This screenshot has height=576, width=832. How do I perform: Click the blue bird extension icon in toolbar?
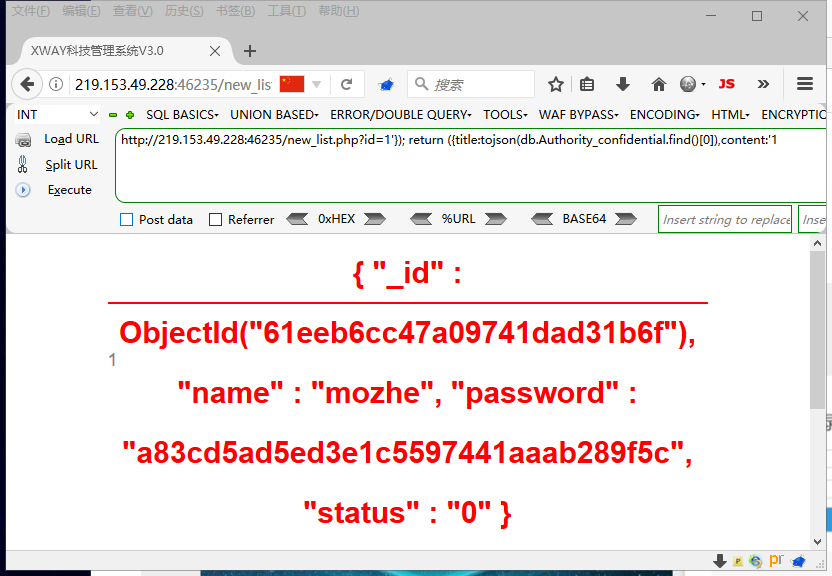[386, 84]
